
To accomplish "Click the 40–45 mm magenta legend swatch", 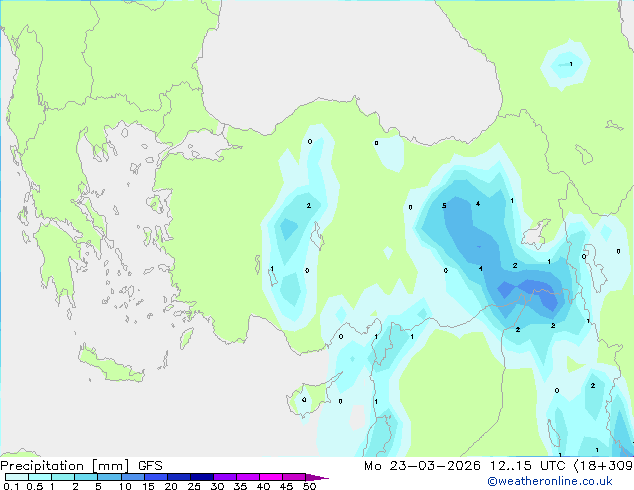I will point(271,477).
